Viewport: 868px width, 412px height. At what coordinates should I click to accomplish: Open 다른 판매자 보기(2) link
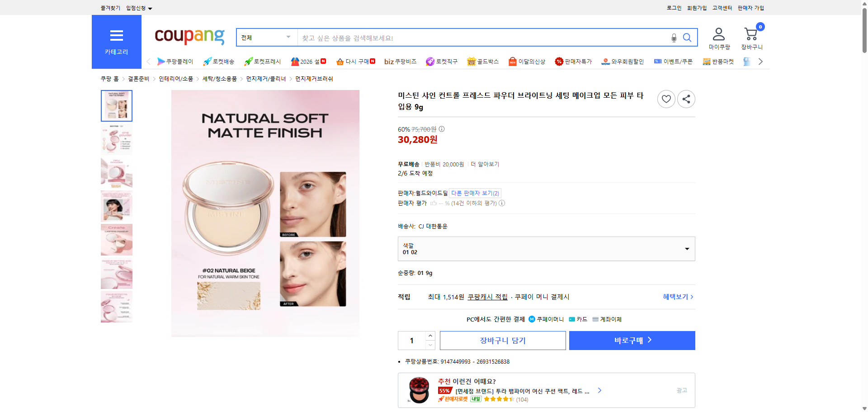(x=475, y=193)
